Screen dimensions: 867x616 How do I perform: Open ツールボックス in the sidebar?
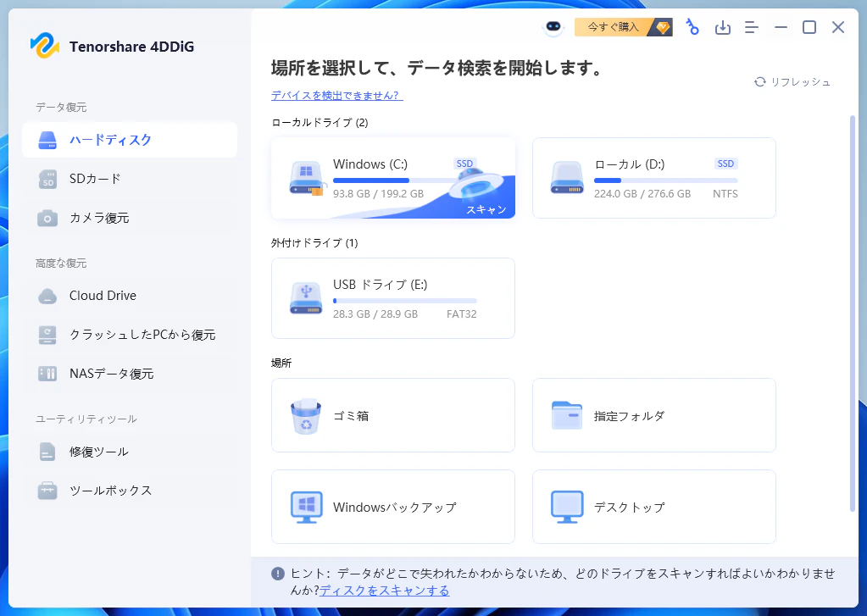click(x=130, y=491)
